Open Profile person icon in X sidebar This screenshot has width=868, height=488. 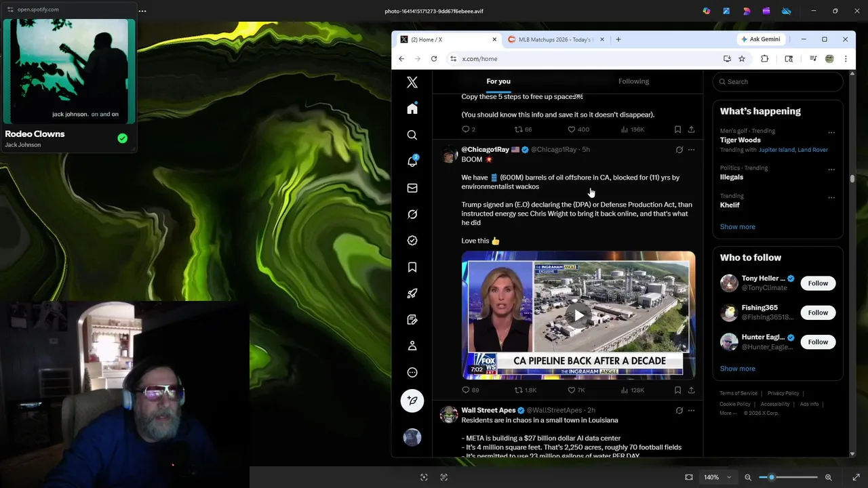412,346
